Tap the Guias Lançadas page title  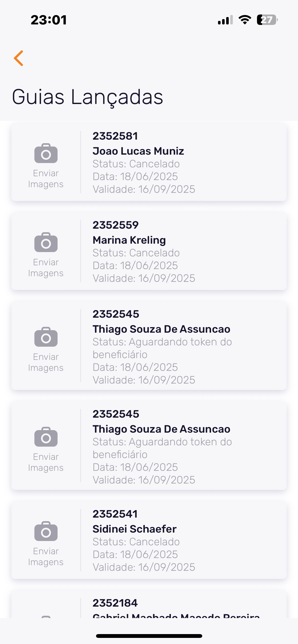88,97
